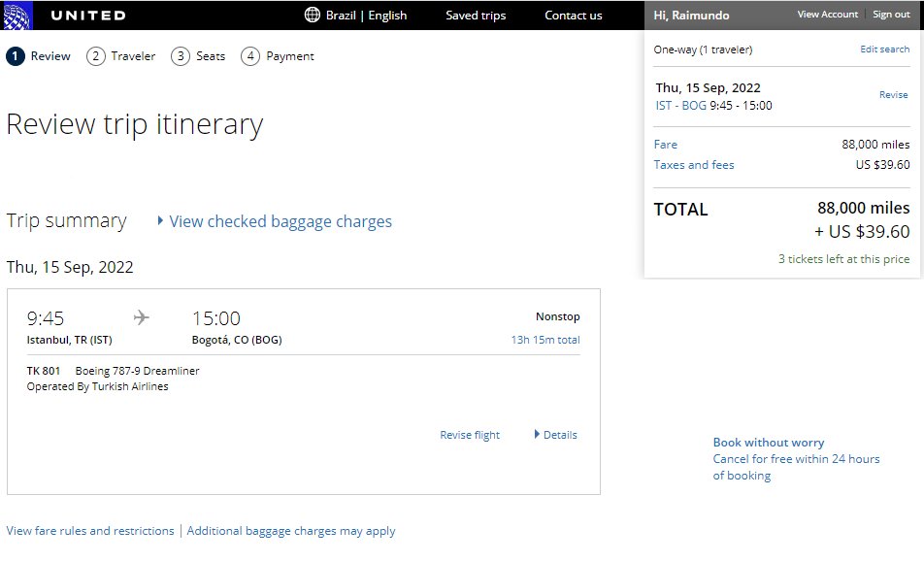Screen dimensions: 924x562
Task: Select the Seats step label
Action: [211, 56]
